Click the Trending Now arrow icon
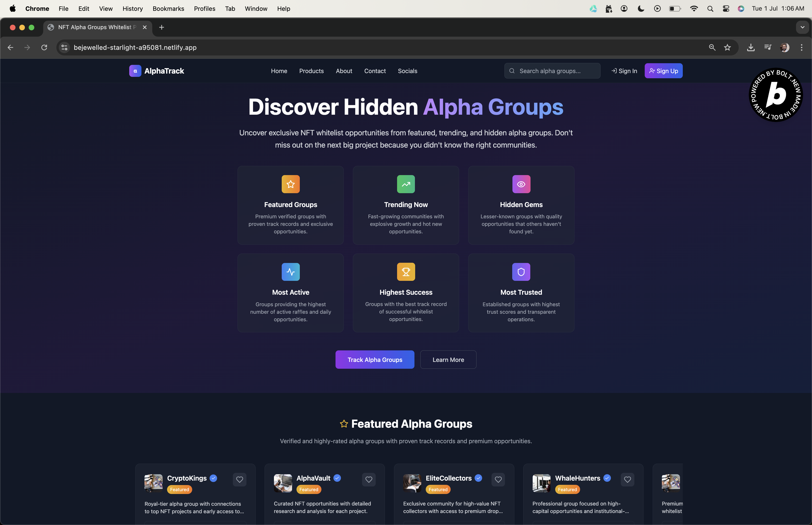This screenshot has width=812, height=525. [406, 184]
